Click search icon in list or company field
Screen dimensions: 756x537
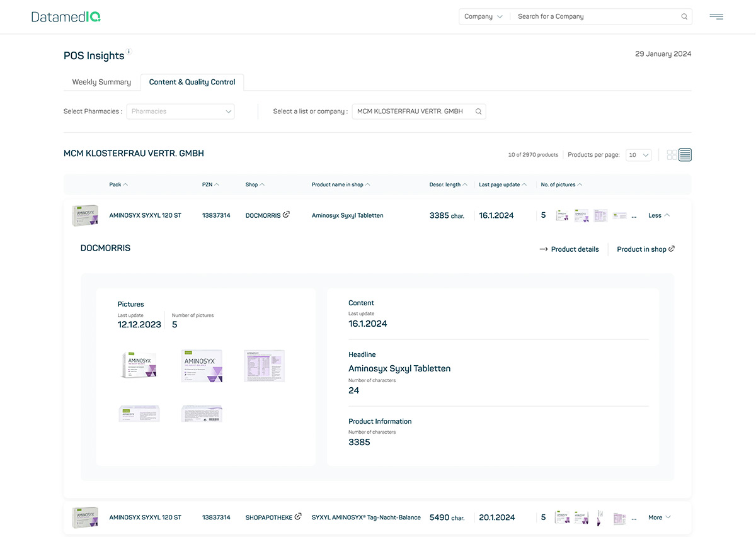click(x=479, y=111)
